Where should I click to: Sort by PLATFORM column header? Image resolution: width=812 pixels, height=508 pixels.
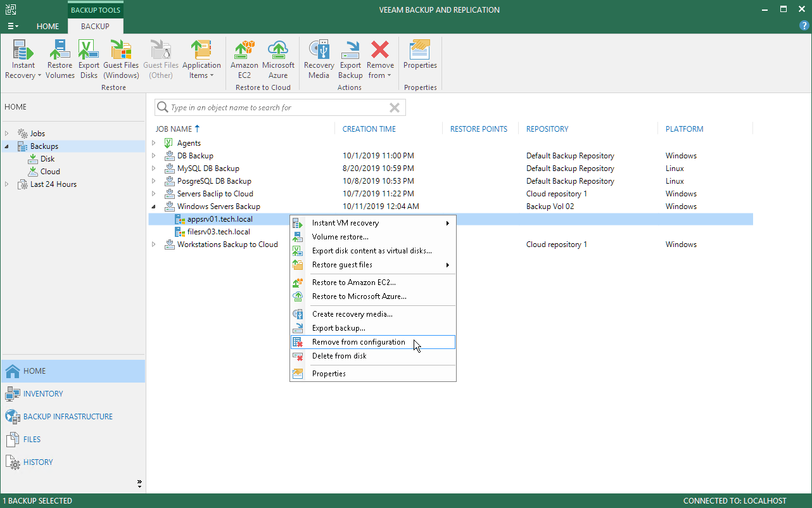pyautogui.click(x=685, y=129)
